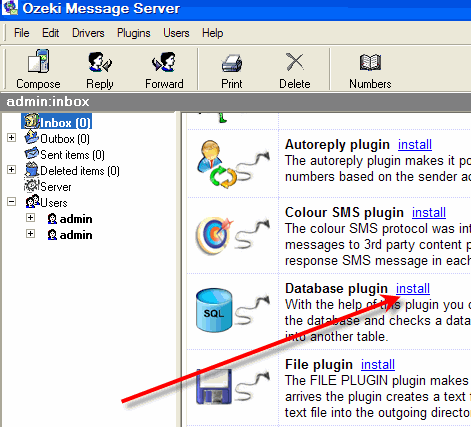Image resolution: width=471 pixels, height=427 pixels.
Task: Open the Drivers menu
Action: pos(88,33)
